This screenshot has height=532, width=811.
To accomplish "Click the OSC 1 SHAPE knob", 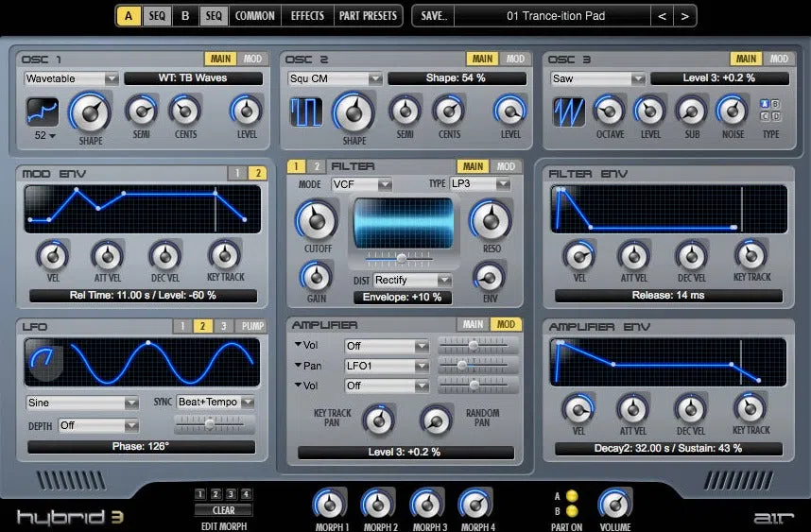I will [90, 112].
